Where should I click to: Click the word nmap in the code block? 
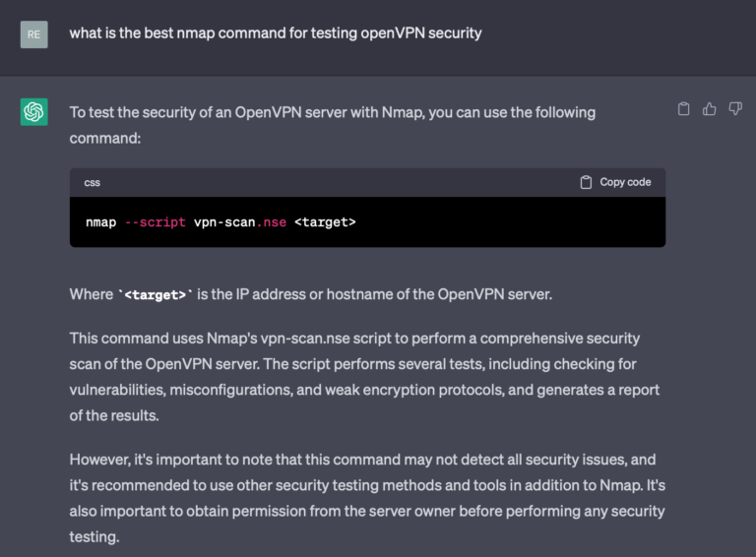pyautogui.click(x=100, y=222)
